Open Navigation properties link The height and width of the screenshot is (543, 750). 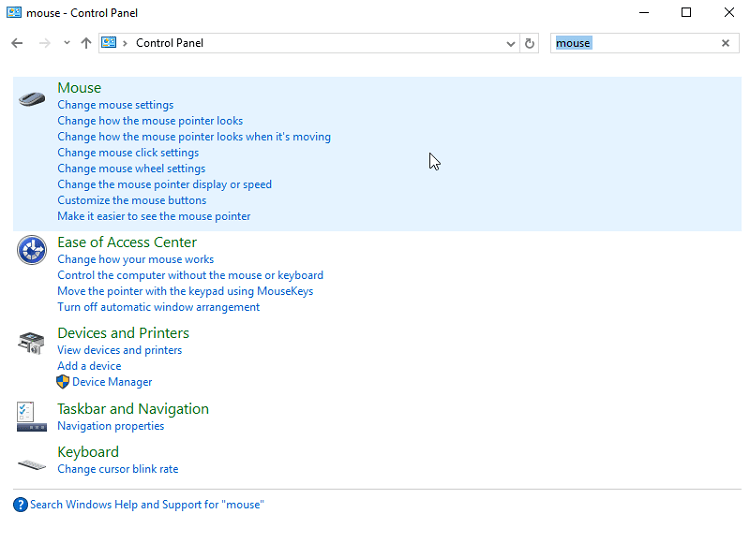[x=110, y=426]
